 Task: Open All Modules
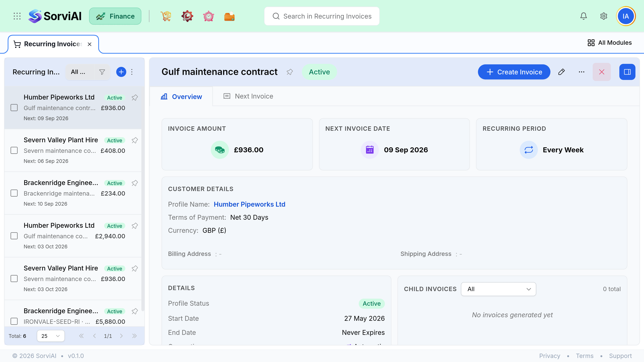(610, 43)
